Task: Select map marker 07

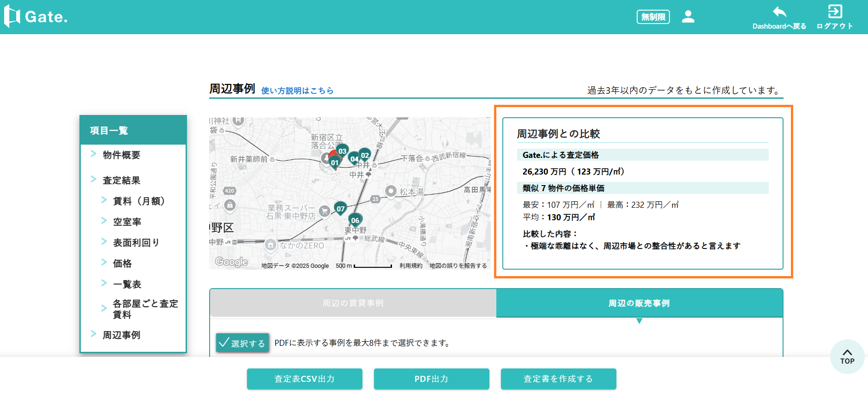Action: coord(340,209)
